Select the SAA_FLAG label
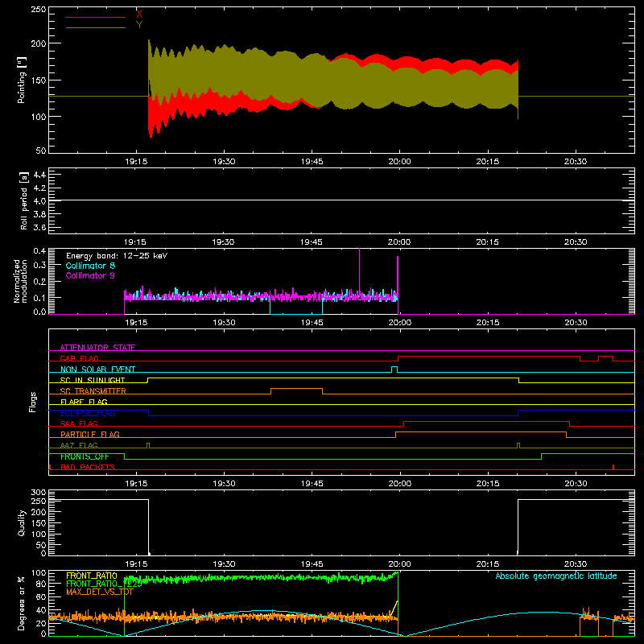644x644 pixels. pyautogui.click(x=79, y=423)
